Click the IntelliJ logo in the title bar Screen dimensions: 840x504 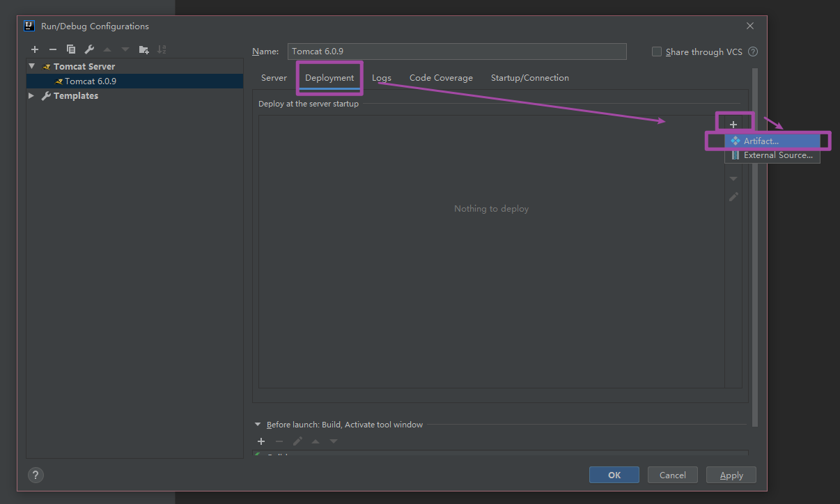coord(29,26)
